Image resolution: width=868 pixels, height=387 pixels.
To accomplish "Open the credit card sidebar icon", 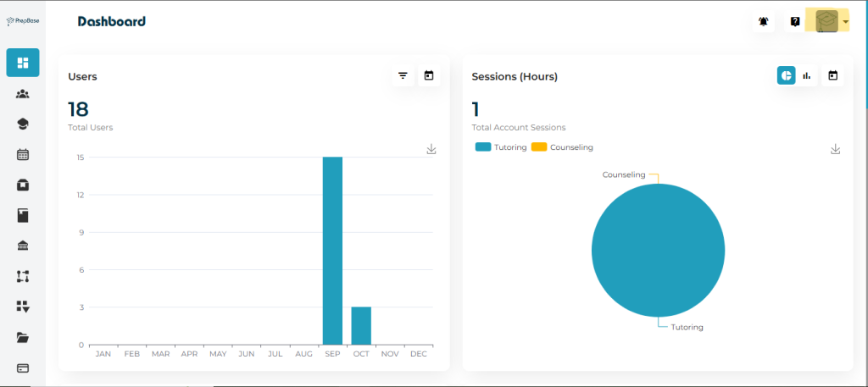I will tap(23, 368).
